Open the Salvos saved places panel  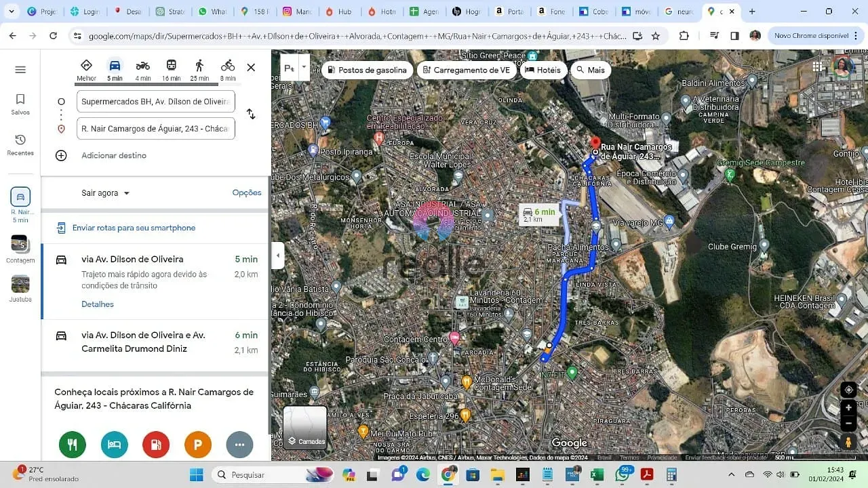point(20,104)
